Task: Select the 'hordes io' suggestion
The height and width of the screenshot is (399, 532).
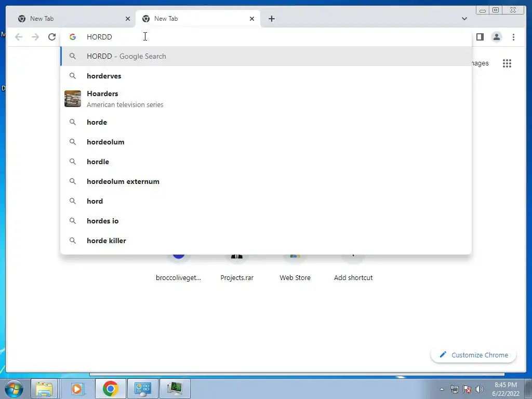Action: point(266,220)
